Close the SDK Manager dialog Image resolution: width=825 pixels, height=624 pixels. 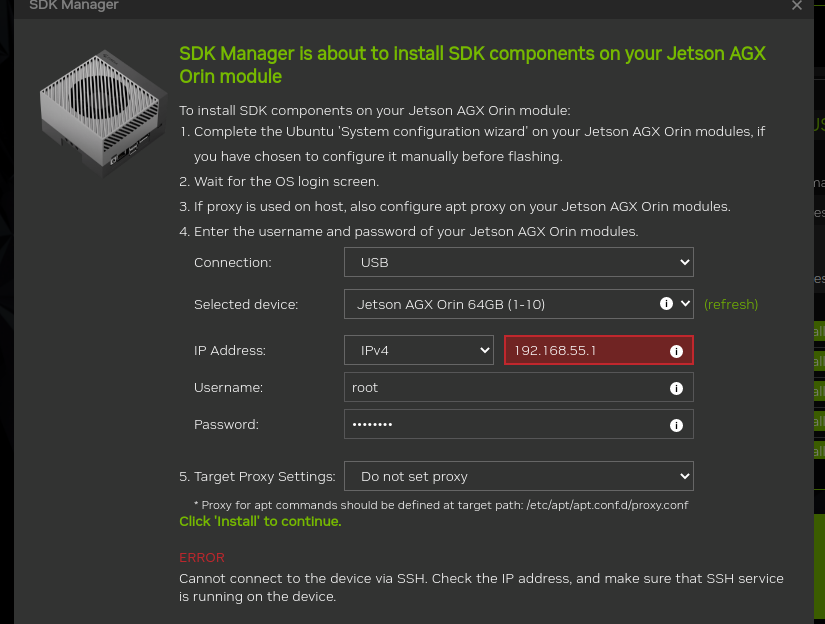point(797,5)
